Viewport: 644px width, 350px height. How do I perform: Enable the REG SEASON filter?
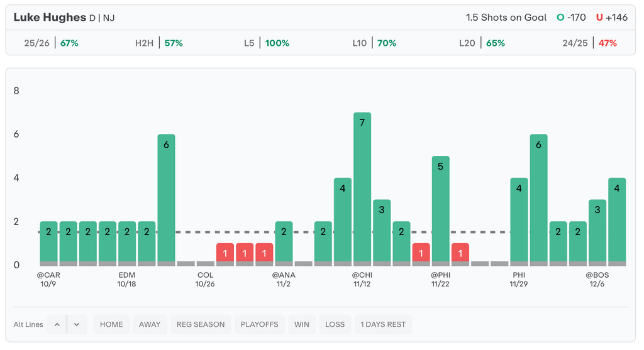pyautogui.click(x=201, y=324)
